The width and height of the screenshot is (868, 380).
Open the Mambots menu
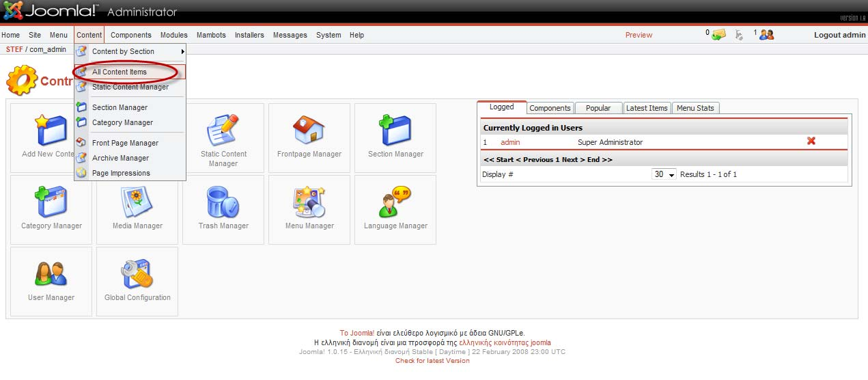point(211,35)
